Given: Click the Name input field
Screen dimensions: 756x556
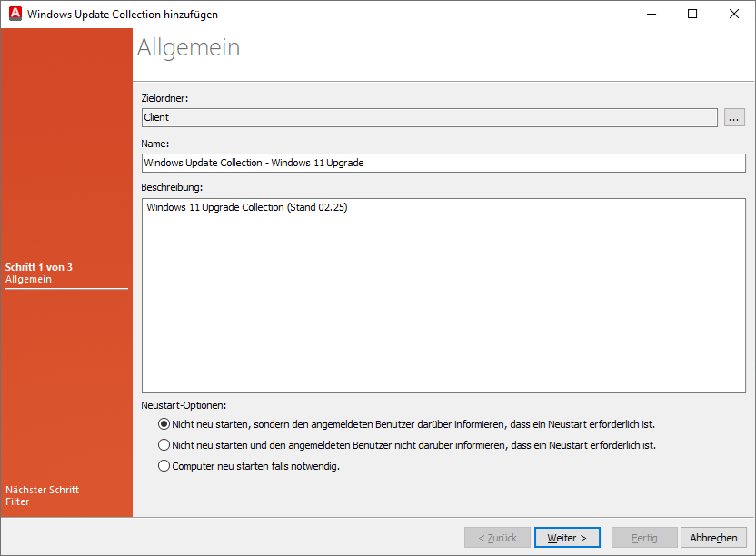Looking at the screenshot, I should pos(363,163).
